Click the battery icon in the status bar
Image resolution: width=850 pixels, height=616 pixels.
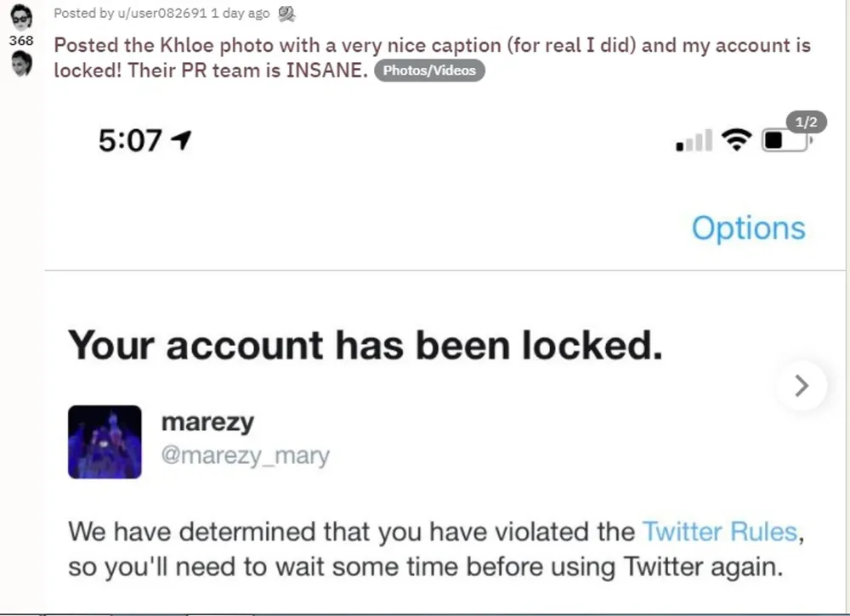(784, 140)
